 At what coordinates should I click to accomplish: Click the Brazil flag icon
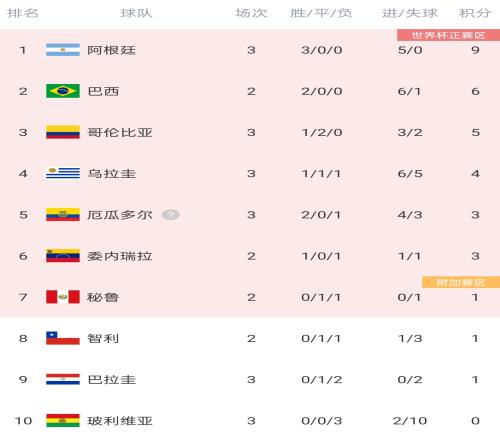pos(63,91)
